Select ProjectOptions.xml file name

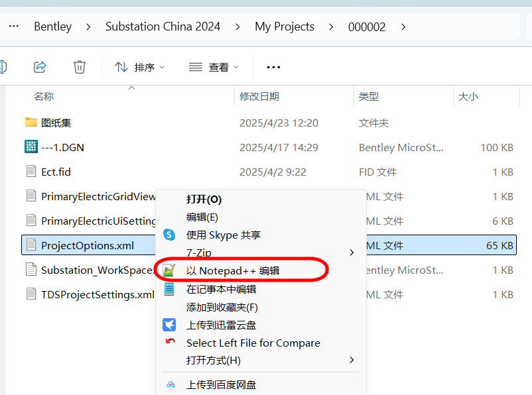pos(88,245)
